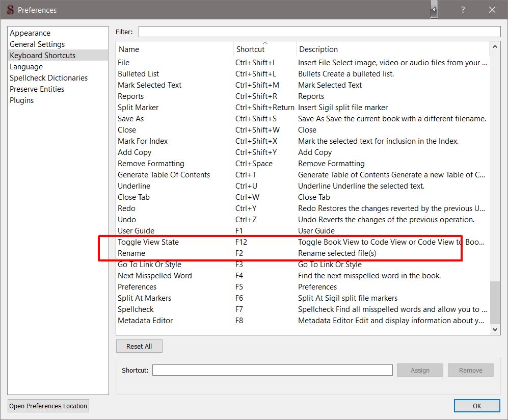Select the Underline row name

pyautogui.click(x=134, y=186)
